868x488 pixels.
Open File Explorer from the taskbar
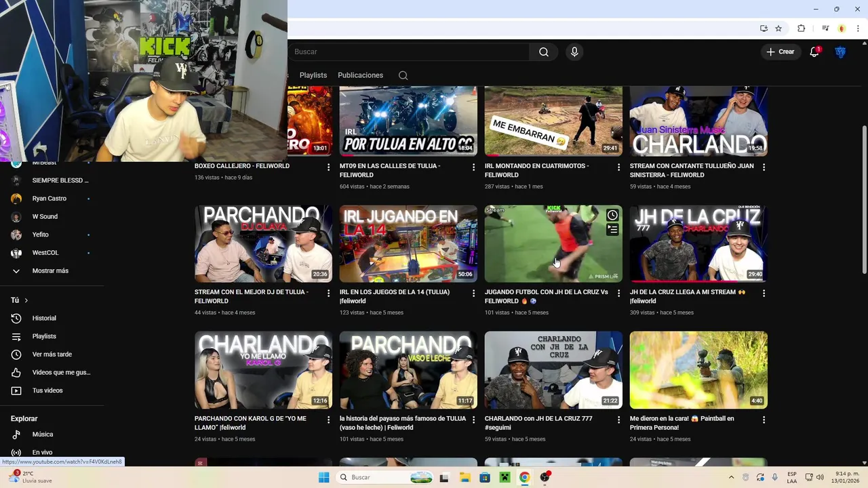[x=465, y=477]
